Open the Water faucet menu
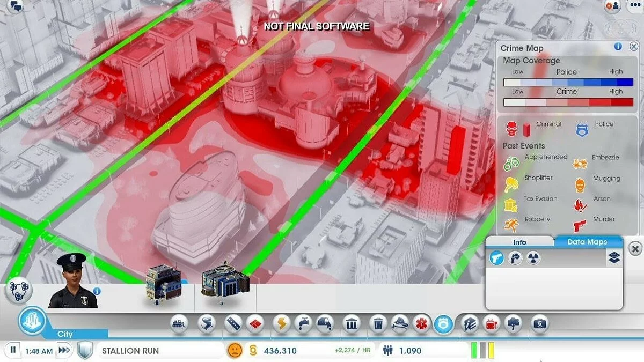The width and height of the screenshot is (644, 362). click(303, 323)
